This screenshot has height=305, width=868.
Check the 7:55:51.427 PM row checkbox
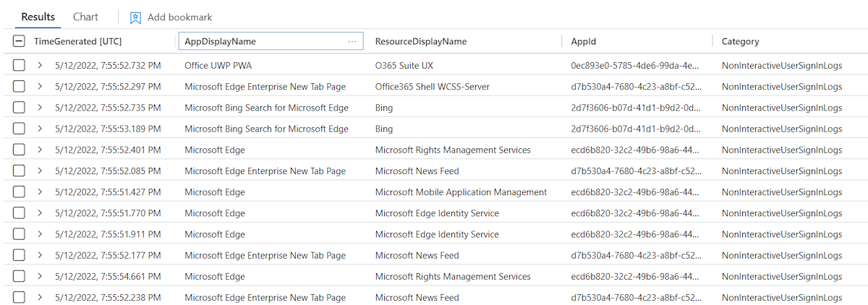(x=19, y=192)
